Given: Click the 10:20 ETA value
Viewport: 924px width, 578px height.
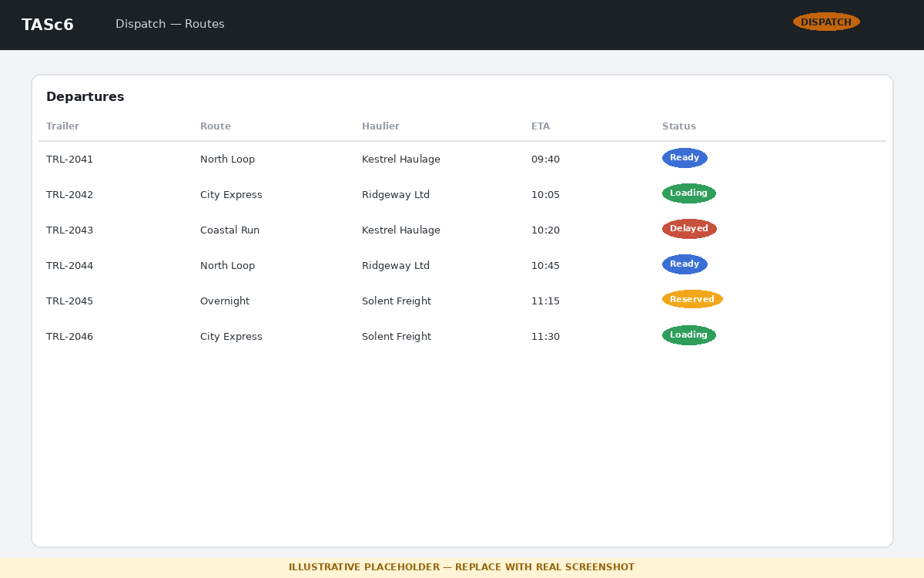Looking at the screenshot, I should coord(546,230).
